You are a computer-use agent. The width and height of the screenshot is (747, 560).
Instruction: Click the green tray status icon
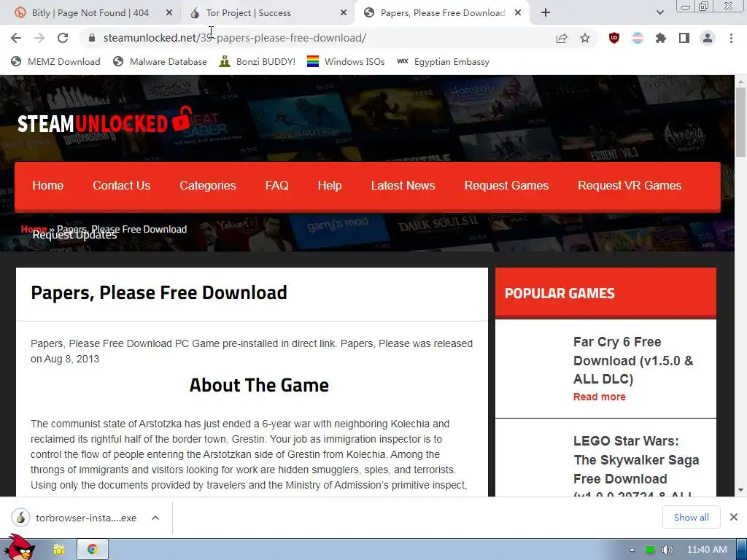pos(650,550)
